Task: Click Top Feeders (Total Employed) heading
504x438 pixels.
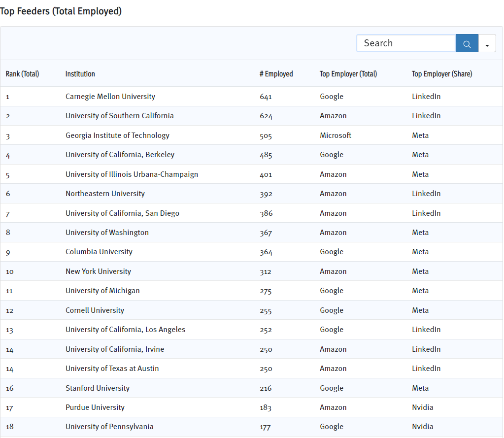Action: click(x=61, y=11)
